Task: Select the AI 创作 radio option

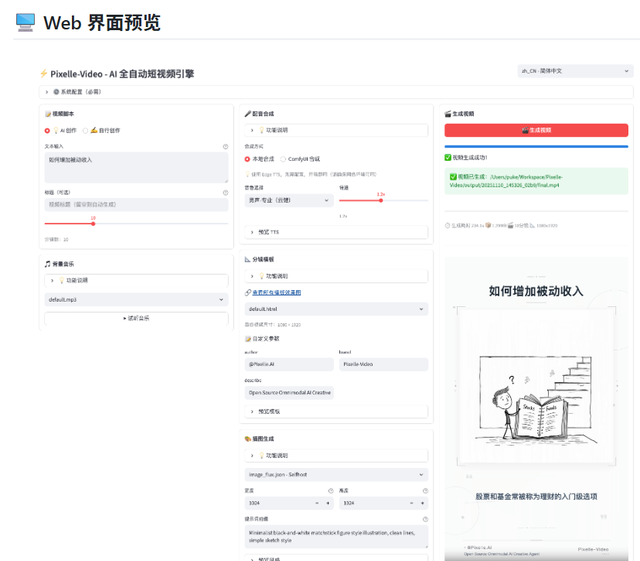Action: tap(47, 131)
